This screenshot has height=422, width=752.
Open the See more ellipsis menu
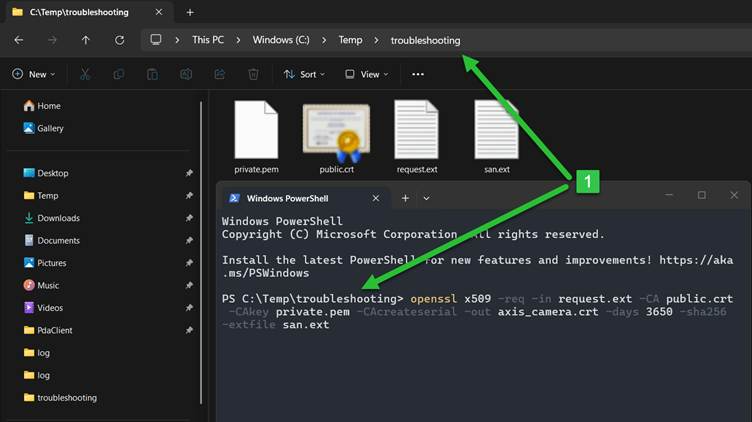click(418, 74)
